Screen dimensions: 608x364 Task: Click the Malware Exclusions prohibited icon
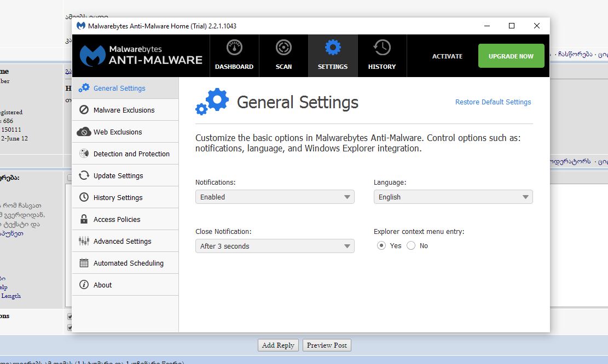click(84, 110)
